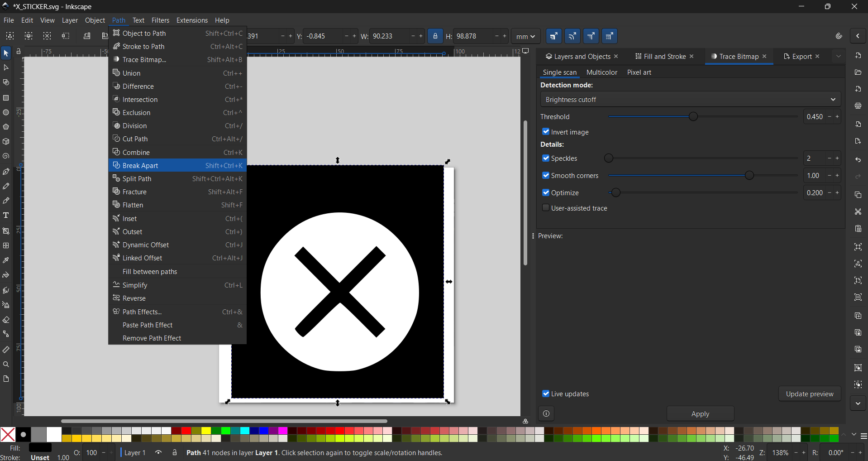Click the Deselect toolbar icon
This screenshot has width=868, height=461.
pos(47,36)
